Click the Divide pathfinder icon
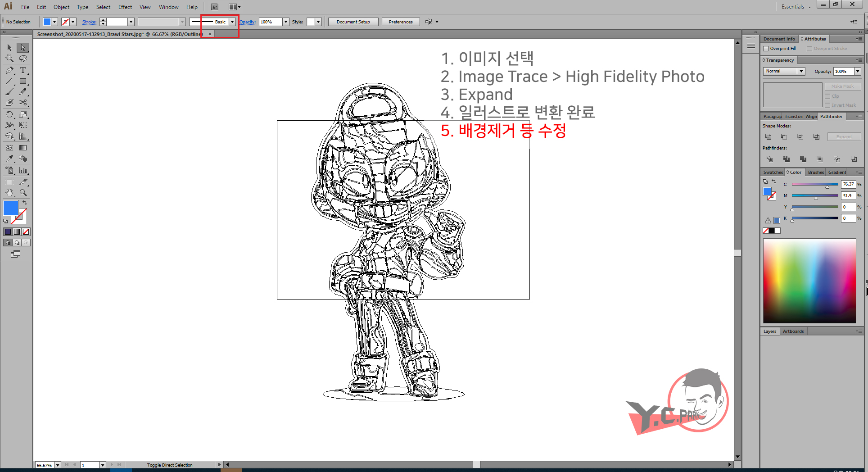This screenshot has width=868, height=472. point(769,159)
